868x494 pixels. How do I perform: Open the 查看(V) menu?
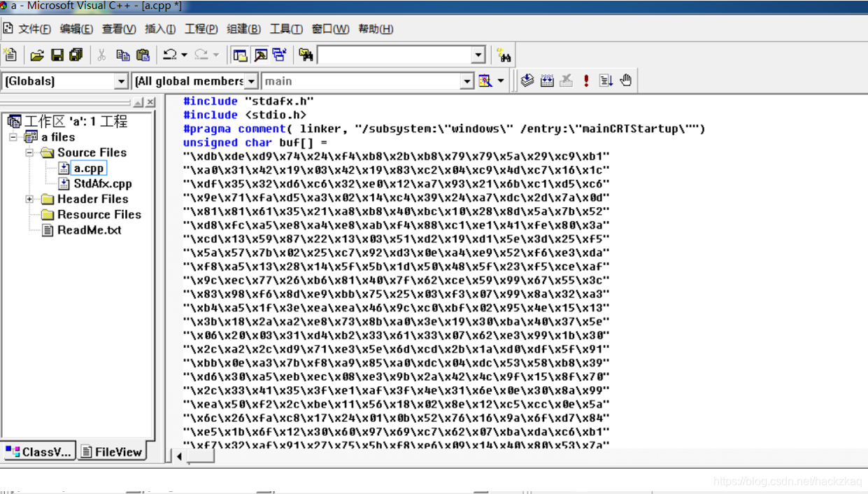tap(119, 29)
